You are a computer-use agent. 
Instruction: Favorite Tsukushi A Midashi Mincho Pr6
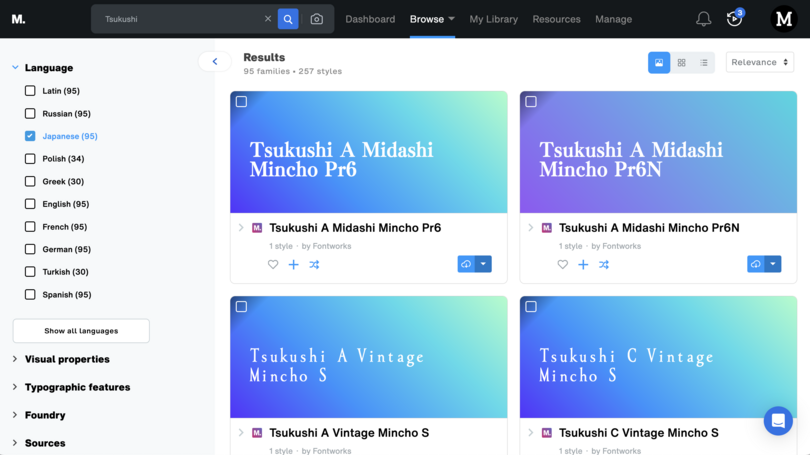pyautogui.click(x=273, y=264)
